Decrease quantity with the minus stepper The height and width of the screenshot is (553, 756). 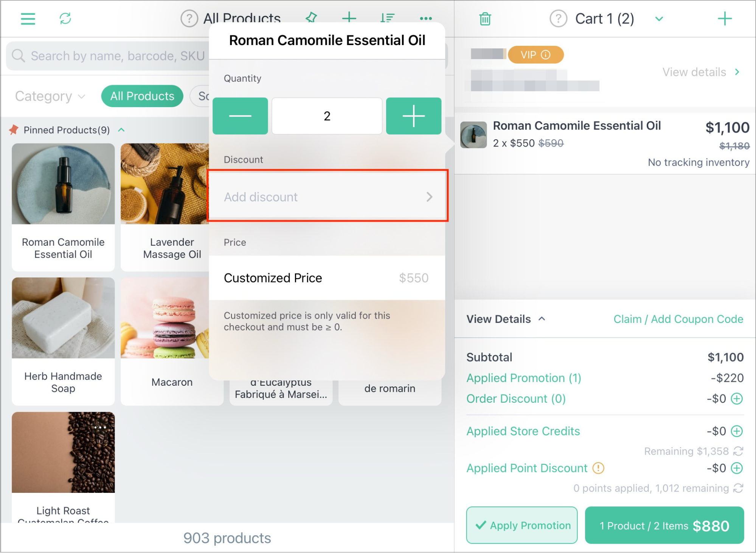coord(240,116)
